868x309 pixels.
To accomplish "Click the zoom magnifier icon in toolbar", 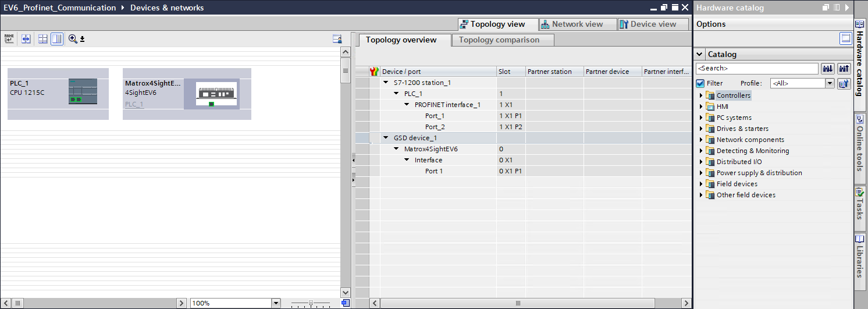I will pos(73,39).
